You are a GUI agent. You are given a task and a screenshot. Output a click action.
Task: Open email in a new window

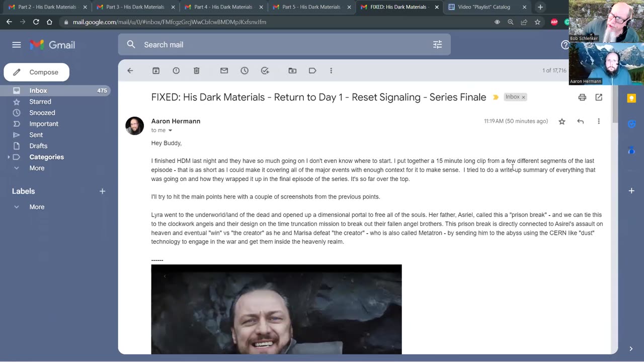coord(599,98)
